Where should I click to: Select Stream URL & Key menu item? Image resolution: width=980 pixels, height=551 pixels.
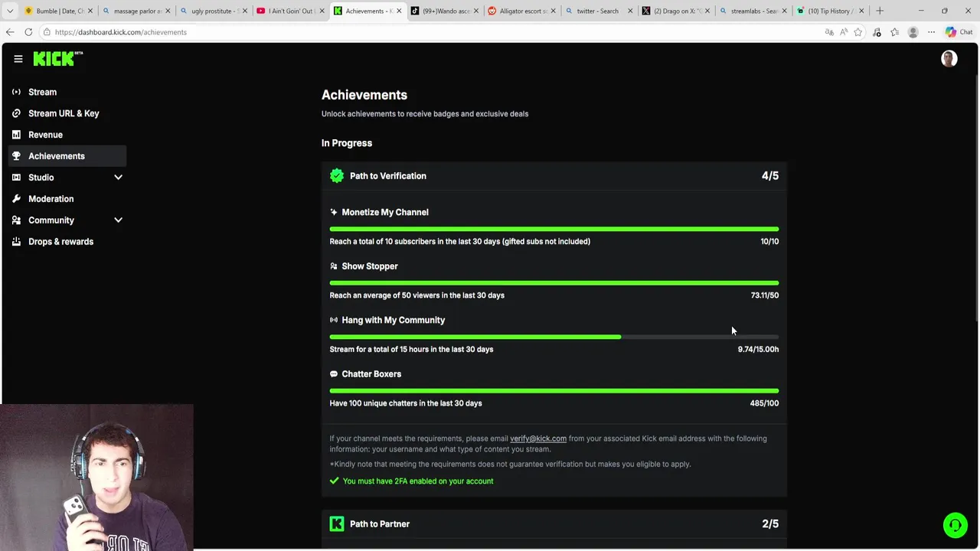pyautogui.click(x=64, y=113)
